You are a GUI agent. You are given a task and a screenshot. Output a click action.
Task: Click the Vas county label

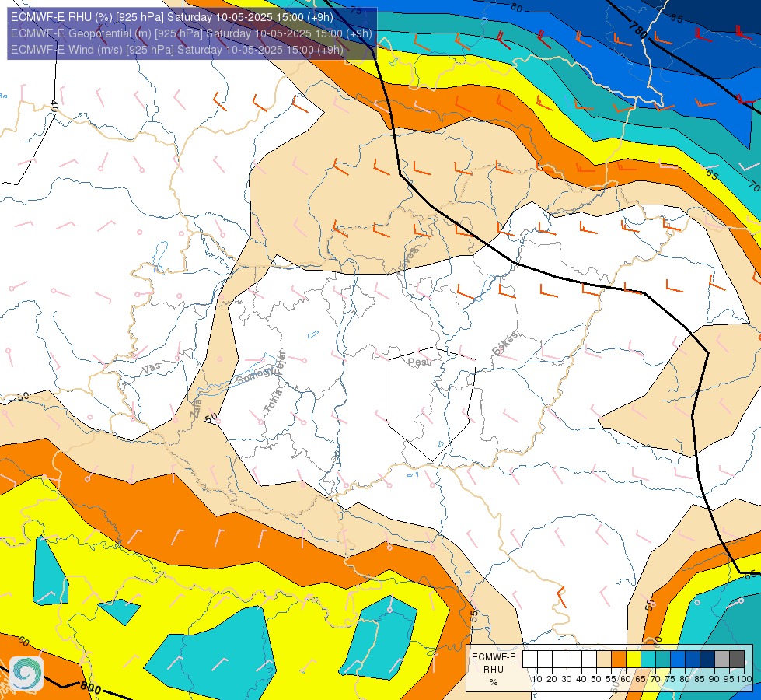(151, 368)
